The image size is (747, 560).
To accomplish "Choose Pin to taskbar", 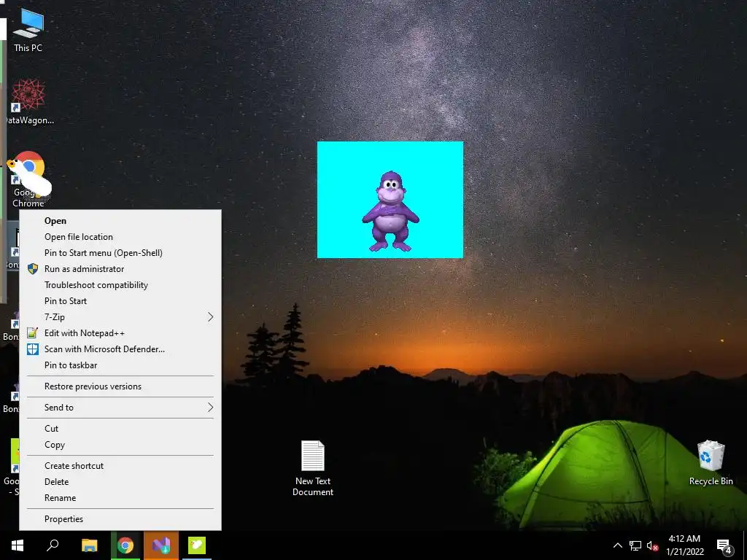I will click(120, 365).
